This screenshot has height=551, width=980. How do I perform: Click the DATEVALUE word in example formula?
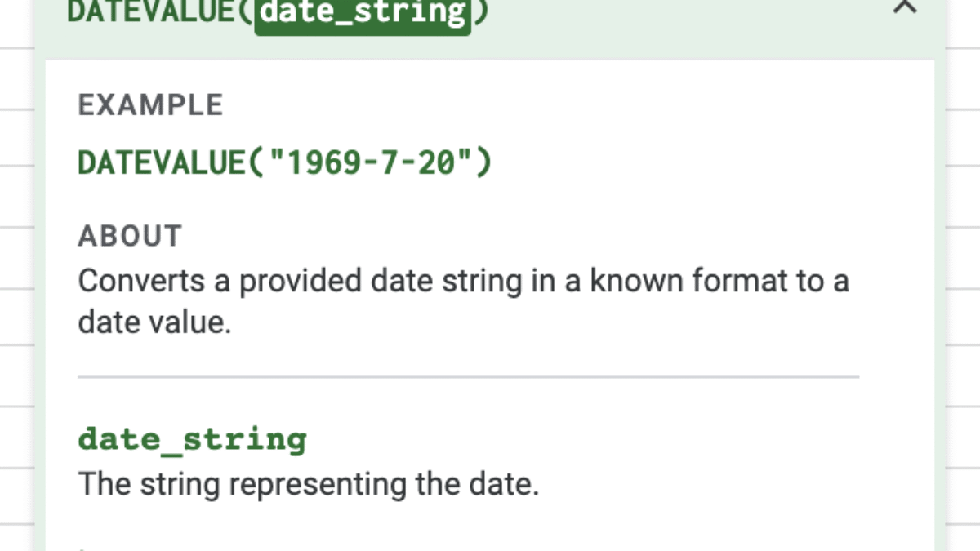pos(160,163)
